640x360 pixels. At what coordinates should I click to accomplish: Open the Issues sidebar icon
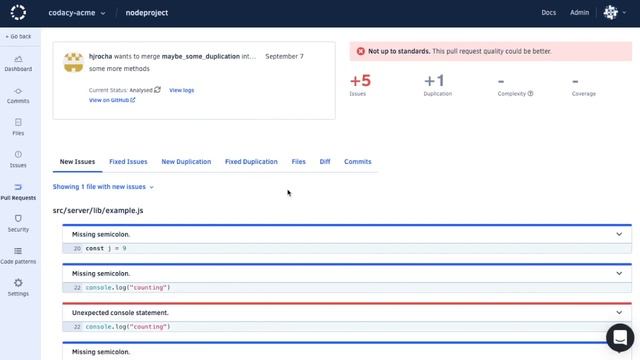pos(18,154)
